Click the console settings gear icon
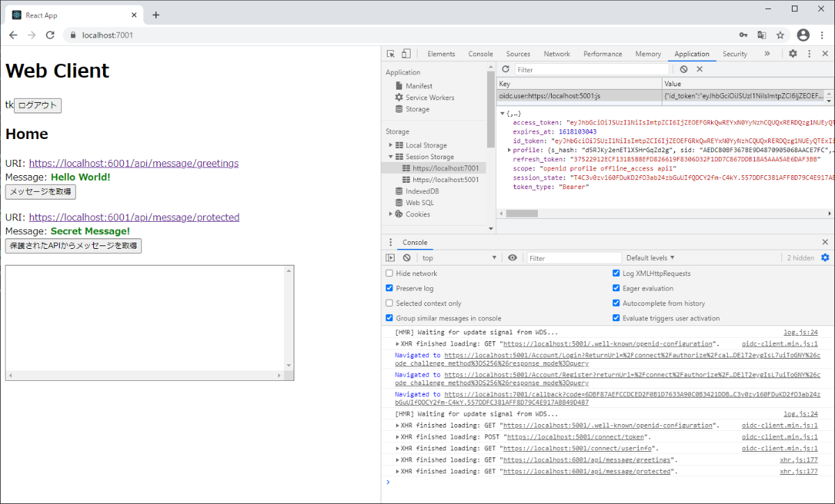 [x=825, y=258]
